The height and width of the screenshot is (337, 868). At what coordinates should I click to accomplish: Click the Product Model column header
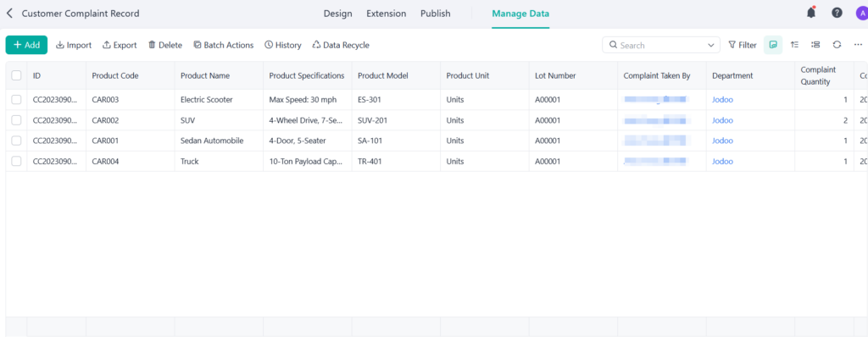396,76
